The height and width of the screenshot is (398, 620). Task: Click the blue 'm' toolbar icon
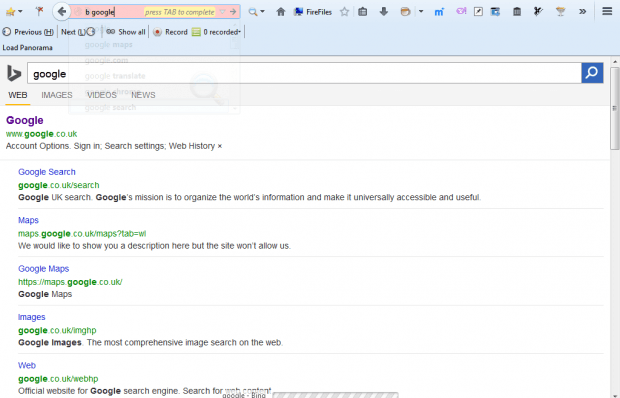pyautogui.click(x=439, y=12)
